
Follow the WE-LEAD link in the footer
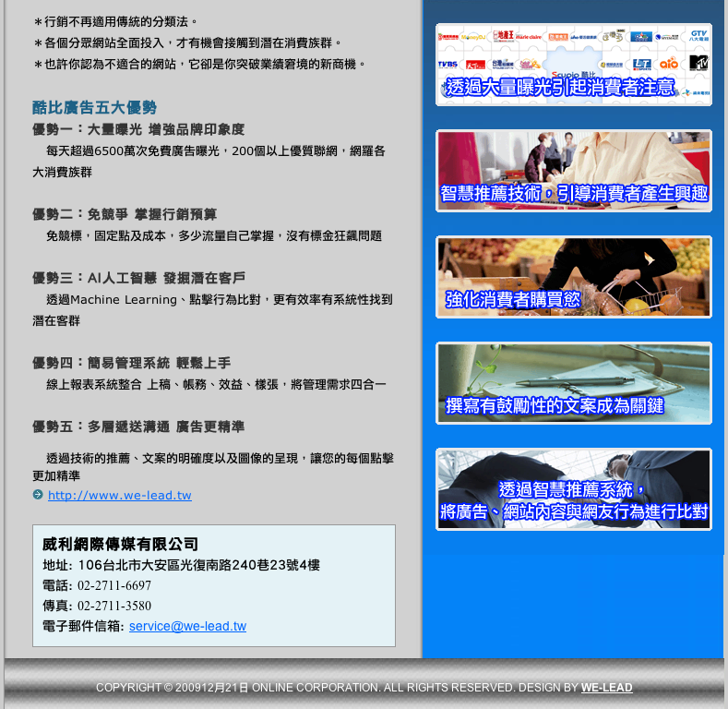coord(606,688)
